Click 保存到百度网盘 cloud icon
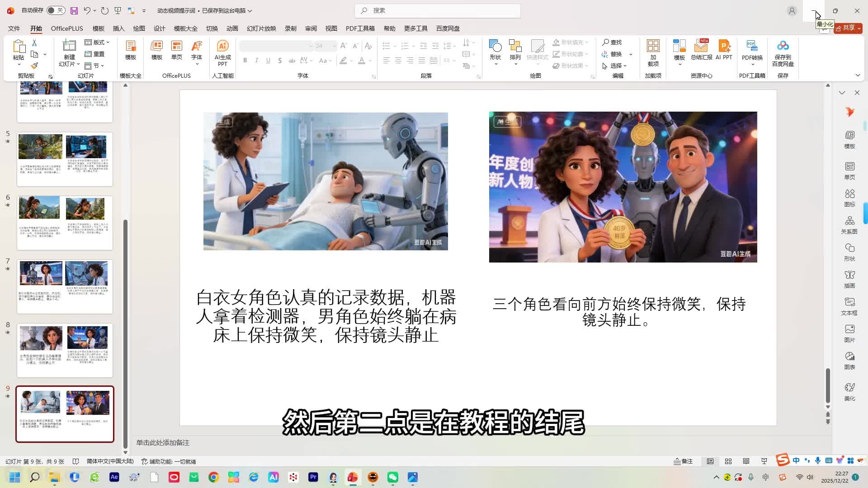868x488 pixels. (x=783, y=47)
